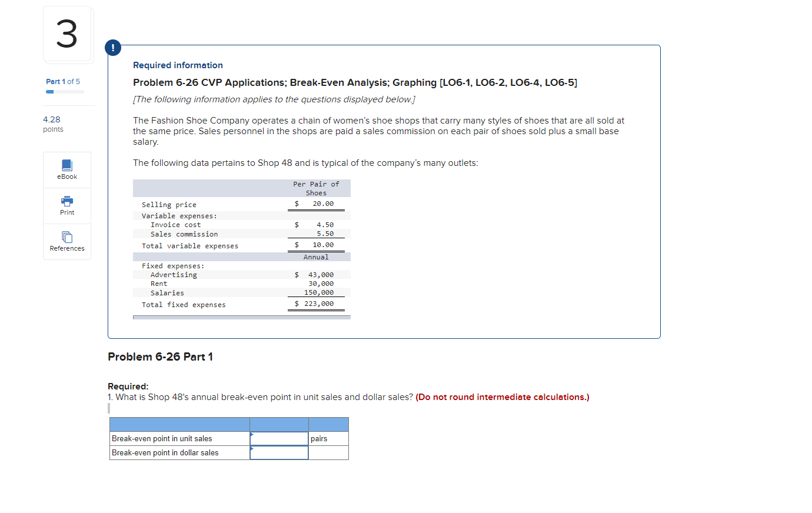This screenshot has height=513, width=812.
Task: Select the pairs unit label cell
Action: click(328, 438)
